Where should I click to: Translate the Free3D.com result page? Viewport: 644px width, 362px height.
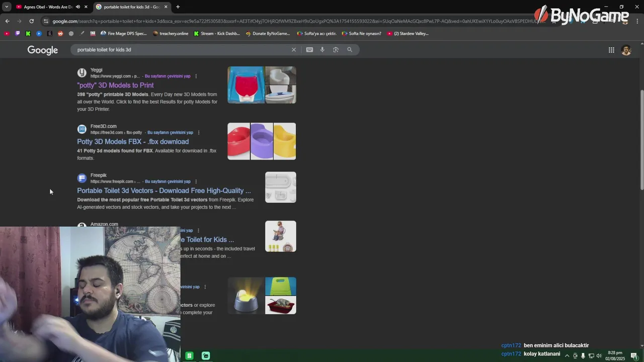point(170,133)
